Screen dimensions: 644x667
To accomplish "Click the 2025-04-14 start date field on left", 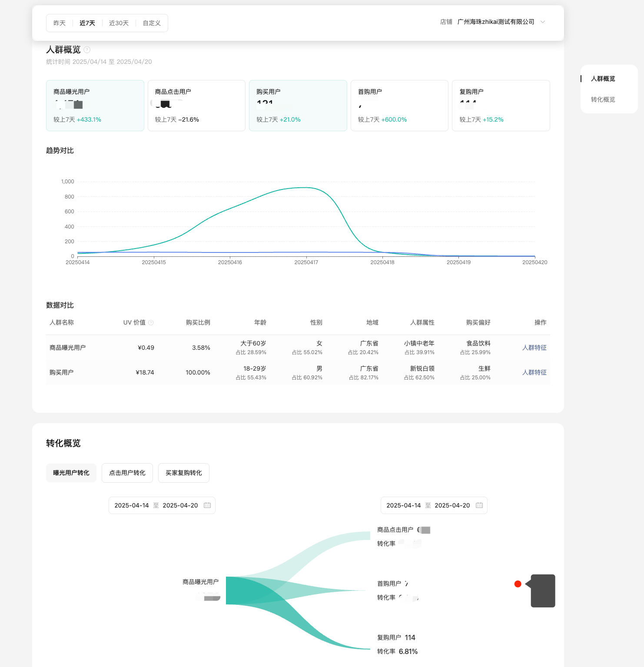I will (x=132, y=505).
